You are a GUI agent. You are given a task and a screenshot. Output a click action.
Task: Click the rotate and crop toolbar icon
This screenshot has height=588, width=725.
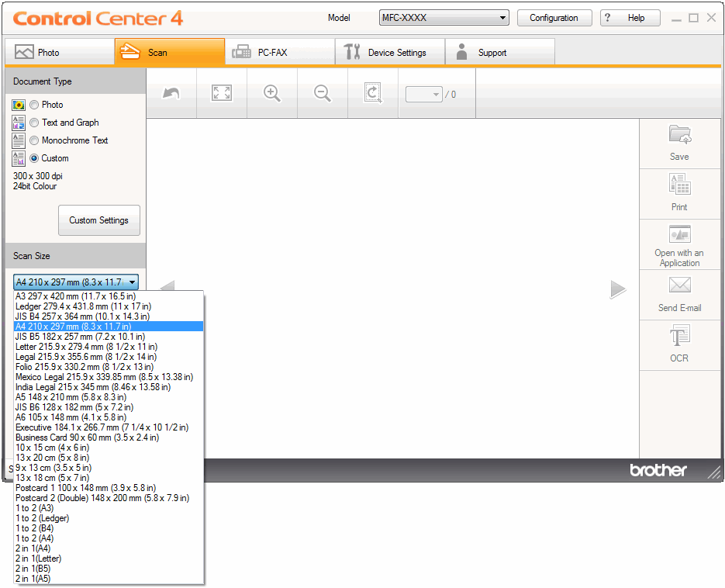pyautogui.click(x=373, y=93)
